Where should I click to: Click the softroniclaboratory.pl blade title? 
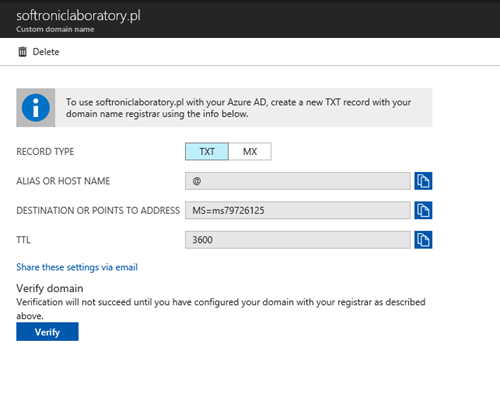pos(78,15)
